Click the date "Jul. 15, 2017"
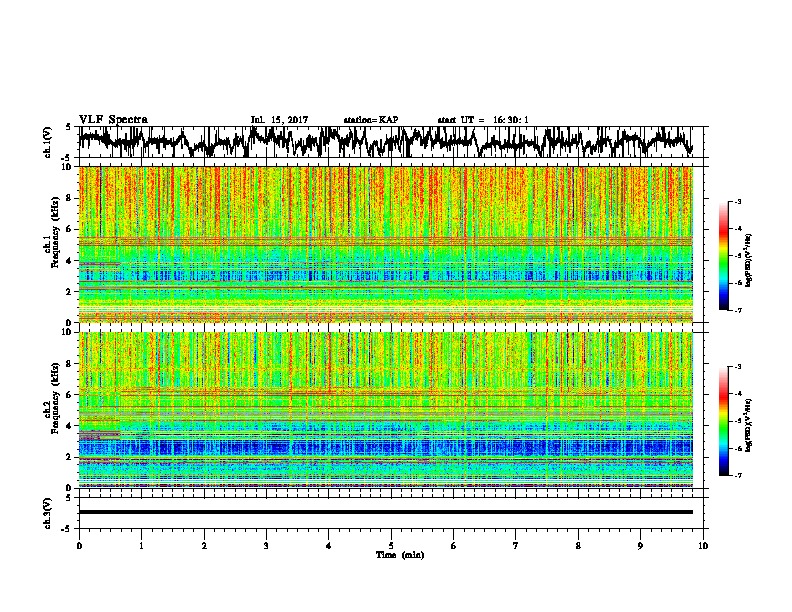792x612 pixels. [279, 120]
